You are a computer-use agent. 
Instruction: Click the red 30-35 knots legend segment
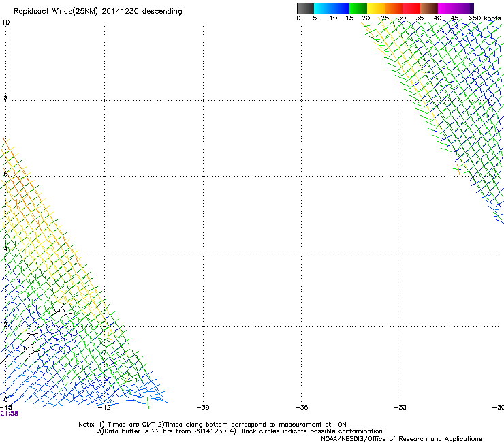tap(411, 8)
